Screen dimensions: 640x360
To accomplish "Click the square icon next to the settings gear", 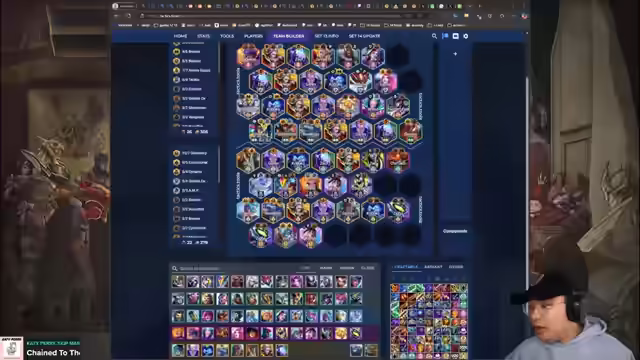I will tap(456, 36).
